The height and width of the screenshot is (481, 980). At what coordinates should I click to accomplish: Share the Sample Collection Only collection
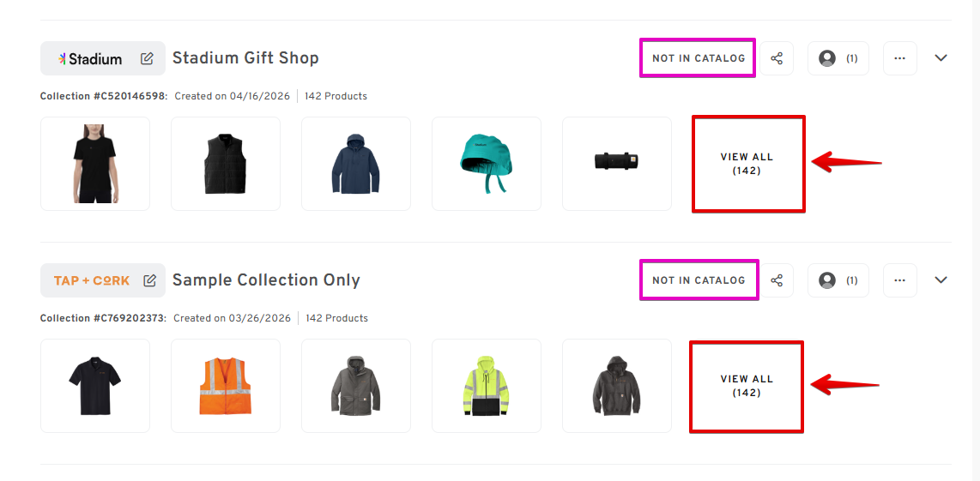(777, 280)
